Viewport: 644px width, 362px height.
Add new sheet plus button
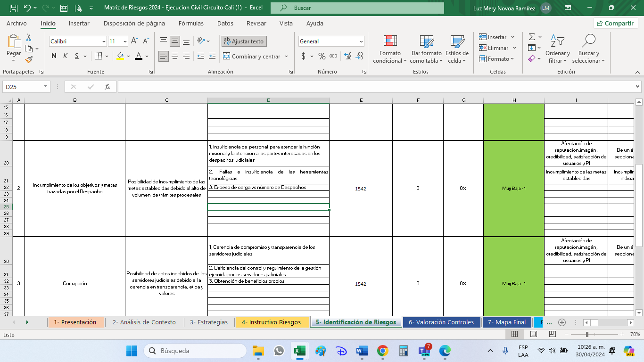click(561, 322)
